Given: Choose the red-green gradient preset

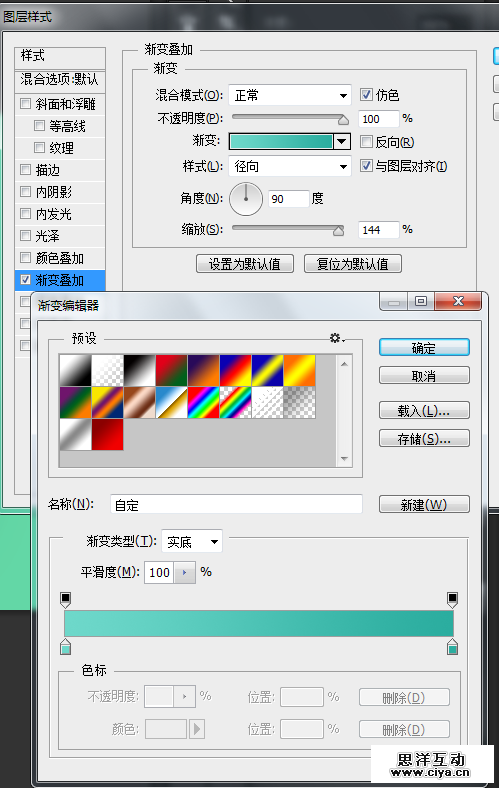Looking at the screenshot, I should (172, 370).
